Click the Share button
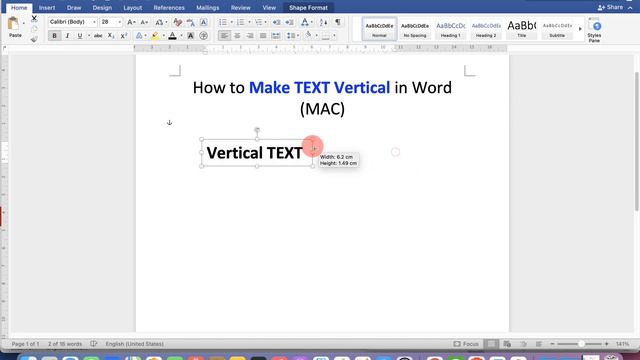This screenshot has height=360, width=640. coord(610,8)
